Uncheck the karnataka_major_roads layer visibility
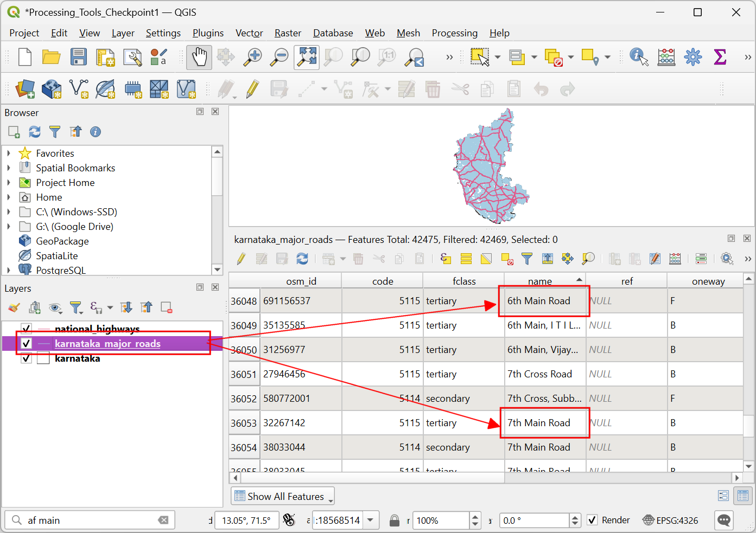This screenshot has height=533, width=756. click(26, 343)
